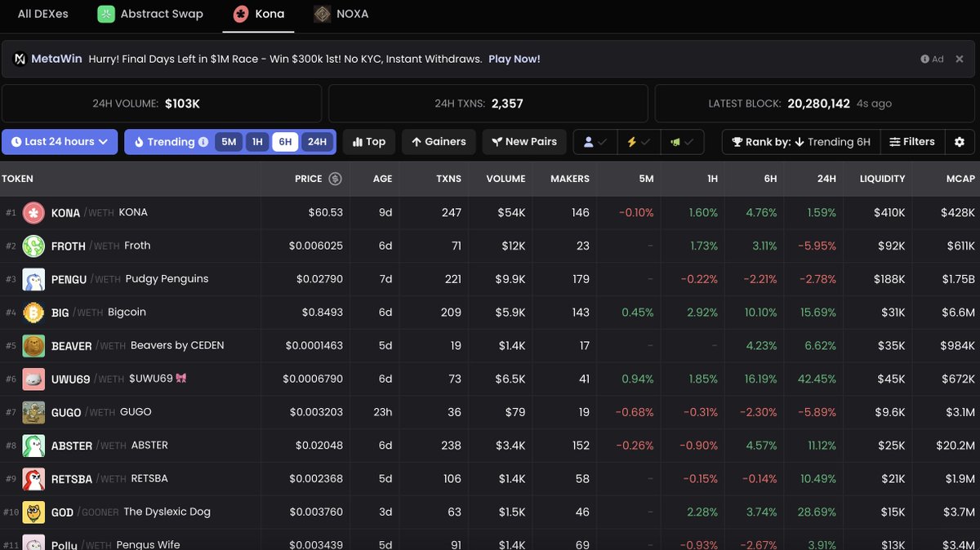Click the Trending info icon
Viewport: 980px width, 550px height.
click(202, 142)
